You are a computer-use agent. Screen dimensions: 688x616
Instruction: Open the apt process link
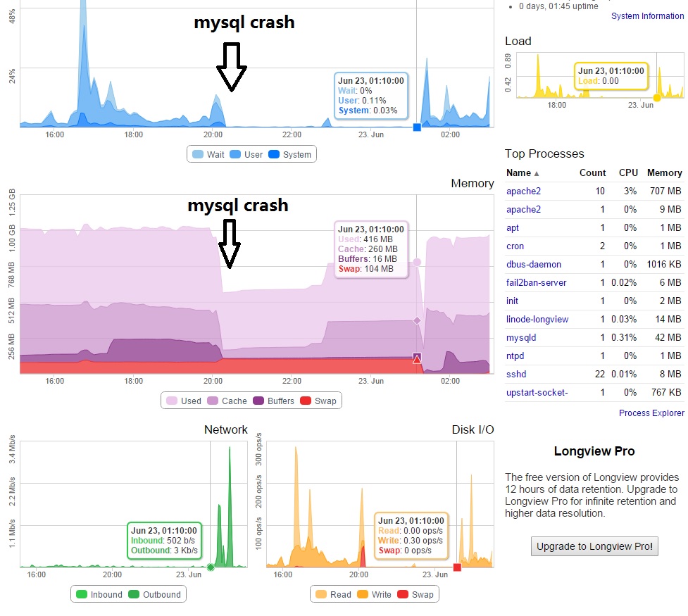(x=513, y=227)
